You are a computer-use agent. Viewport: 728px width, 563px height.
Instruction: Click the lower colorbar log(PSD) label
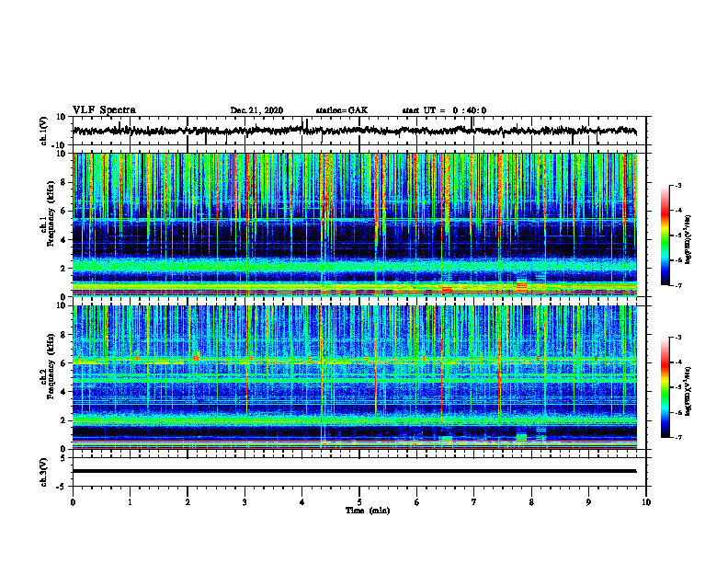point(688,391)
